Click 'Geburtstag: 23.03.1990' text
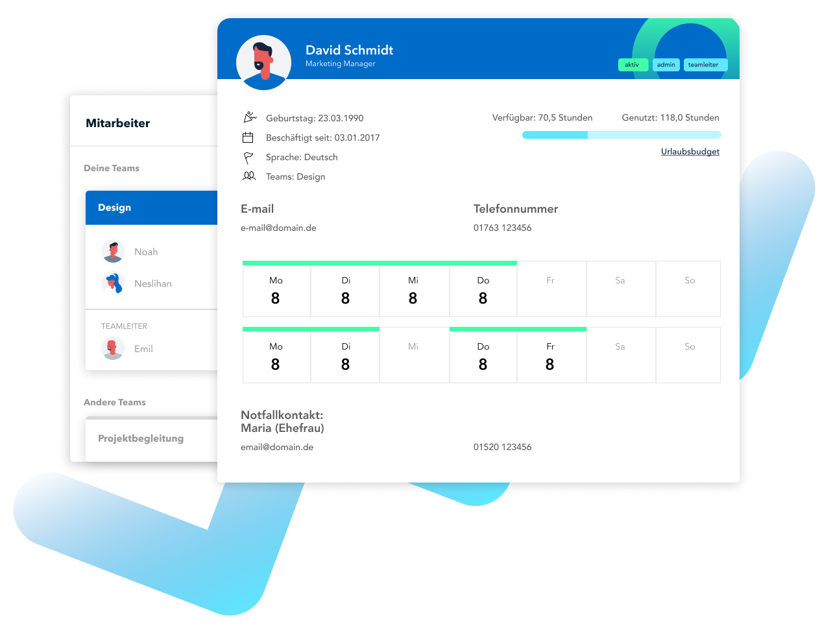 [x=315, y=118]
